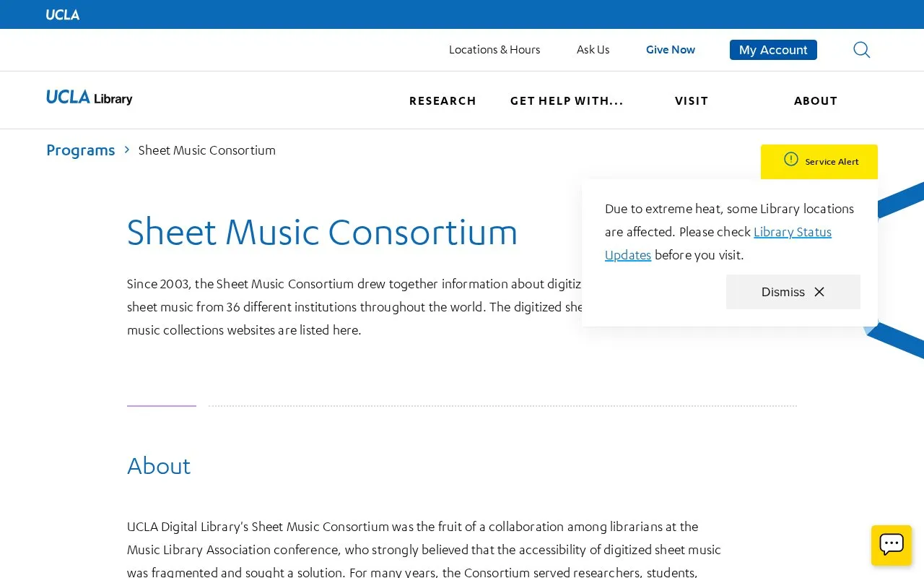Open Library Status Updates link

(718, 243)
